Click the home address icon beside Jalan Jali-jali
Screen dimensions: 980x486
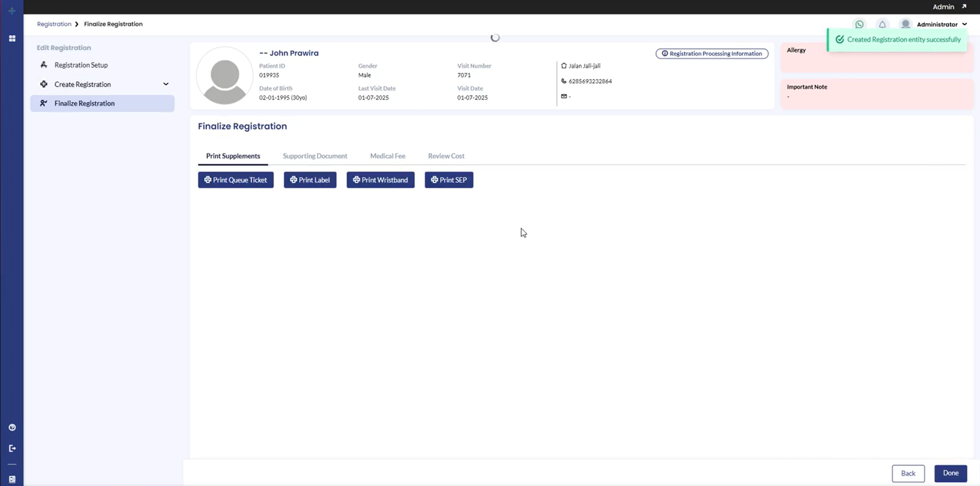(564, 66)
